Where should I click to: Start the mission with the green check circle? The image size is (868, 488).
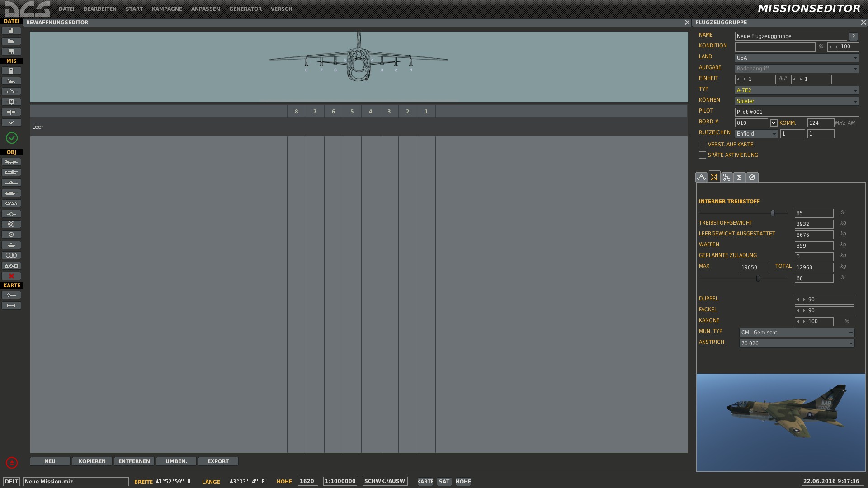coord(12,138)
